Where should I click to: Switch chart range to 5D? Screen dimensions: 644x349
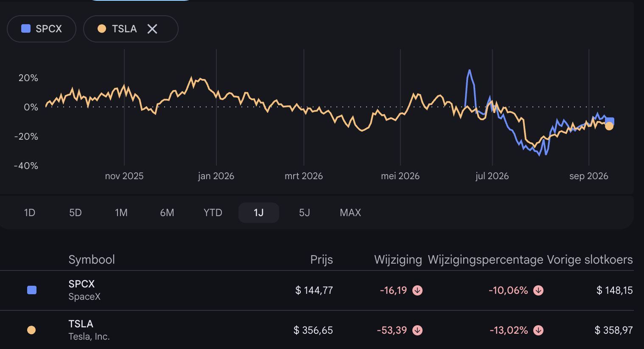76,213
